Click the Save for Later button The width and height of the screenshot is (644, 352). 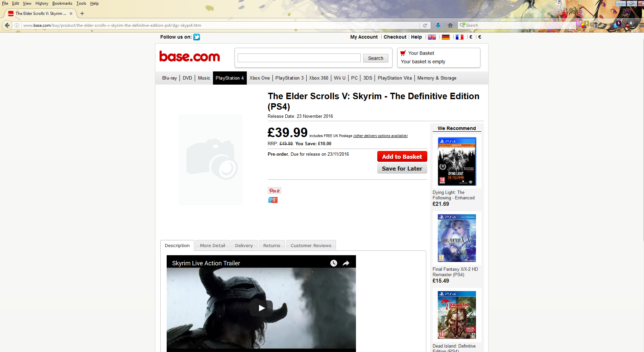tap(402, 169)
